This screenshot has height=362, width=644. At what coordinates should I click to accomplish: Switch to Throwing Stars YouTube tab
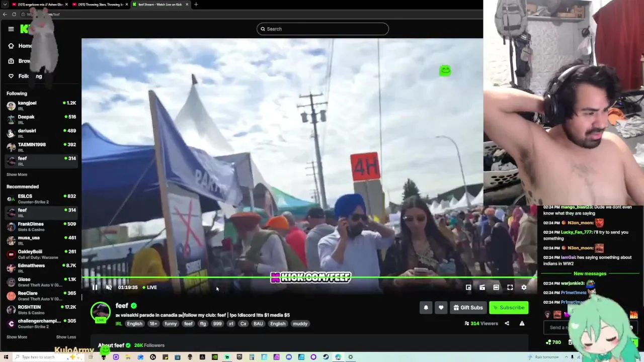[x=99, y=5]
